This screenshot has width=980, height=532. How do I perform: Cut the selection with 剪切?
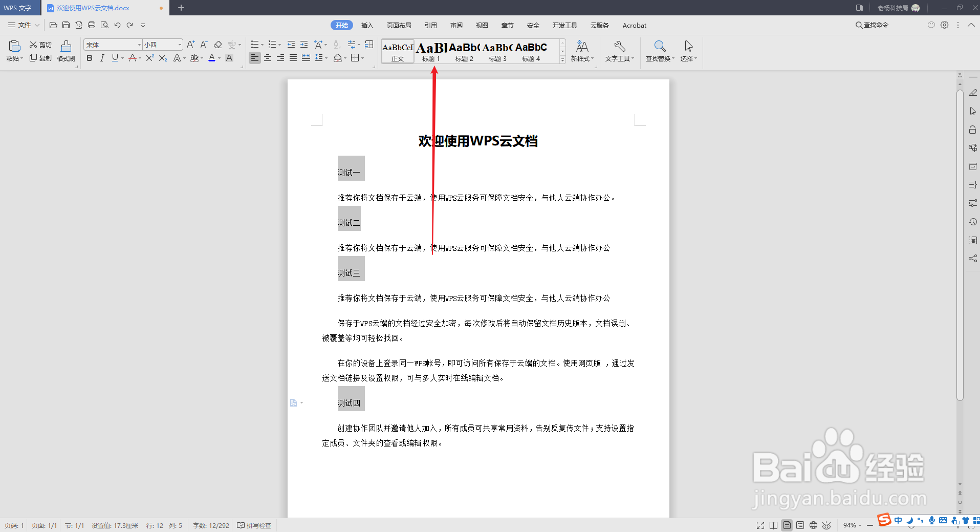pos(40,45)
